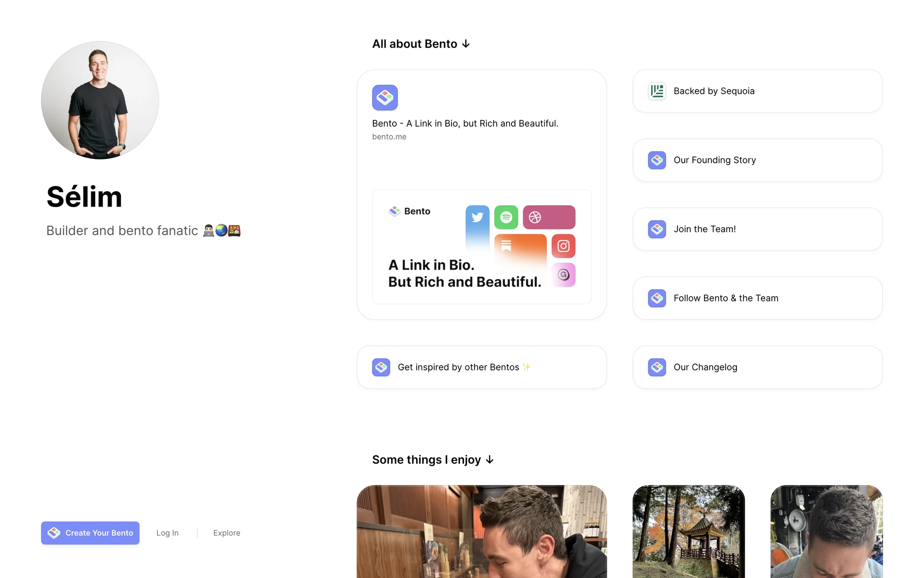Viewport: 924px width, 578px height.
Task: Click Bento icon beside Our Changelog
Action: 657,367
